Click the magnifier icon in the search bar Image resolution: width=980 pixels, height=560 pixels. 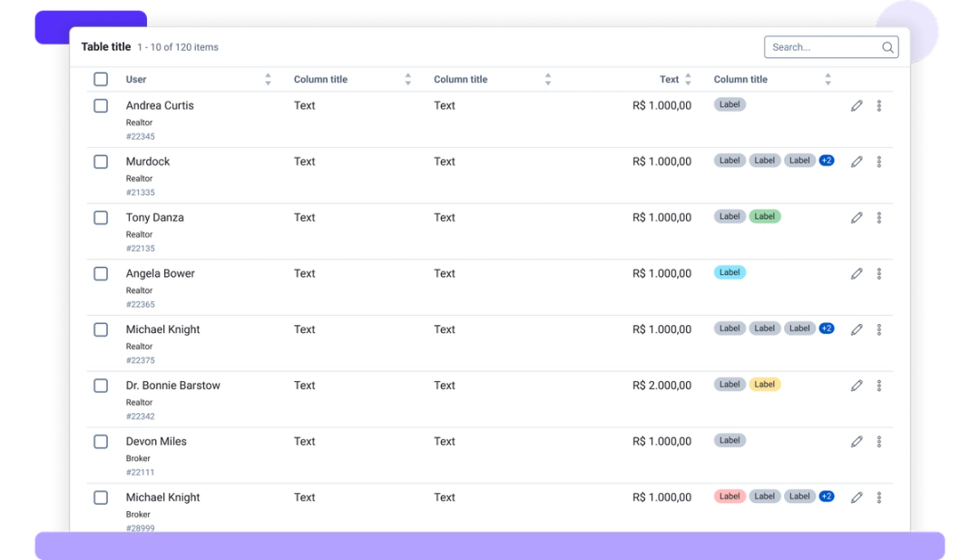(x=887, y=46)
